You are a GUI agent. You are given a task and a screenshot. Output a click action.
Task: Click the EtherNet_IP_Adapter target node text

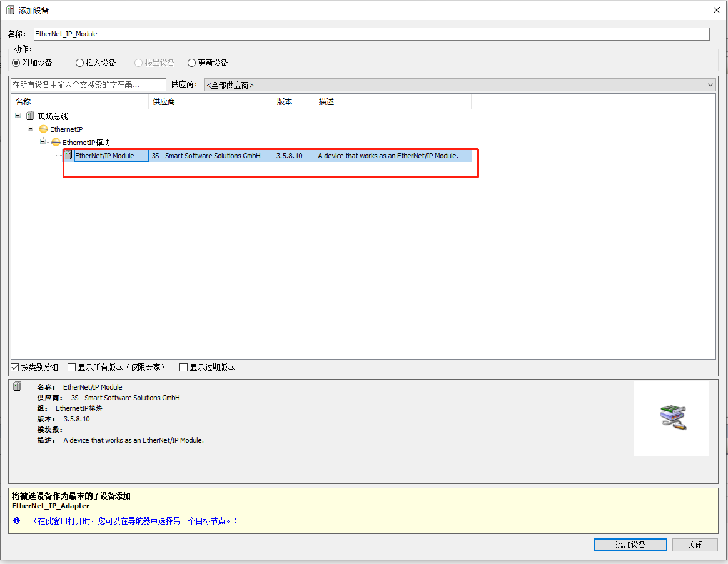pyautogui.click(x=51, y=506)
